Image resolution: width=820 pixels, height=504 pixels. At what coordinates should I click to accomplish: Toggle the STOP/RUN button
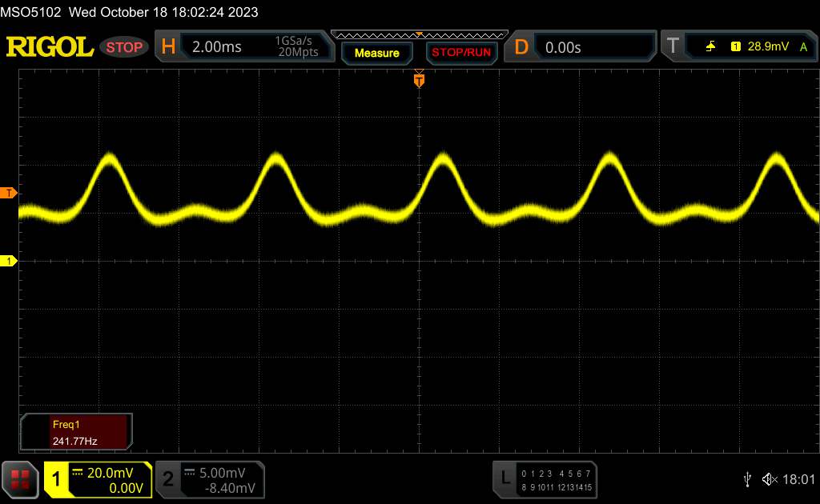click(x=461, y=53)
